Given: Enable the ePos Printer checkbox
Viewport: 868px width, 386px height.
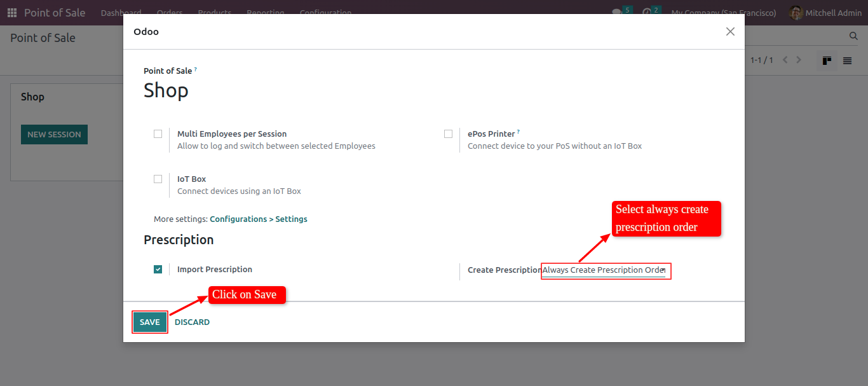Looking at the screenshot, I should click(x=448, y=134).
